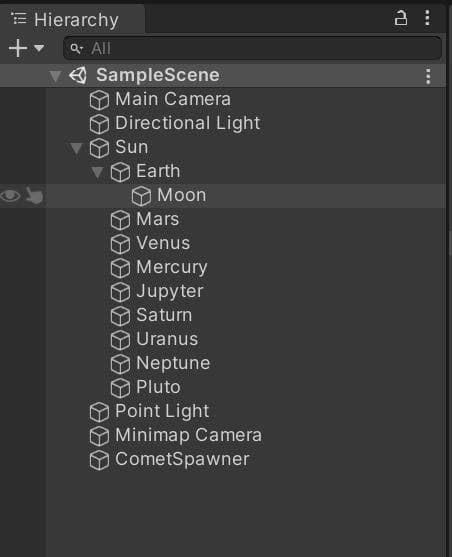Select the CometSpawner cube icon
452x557 pixels.
(99, 460)
